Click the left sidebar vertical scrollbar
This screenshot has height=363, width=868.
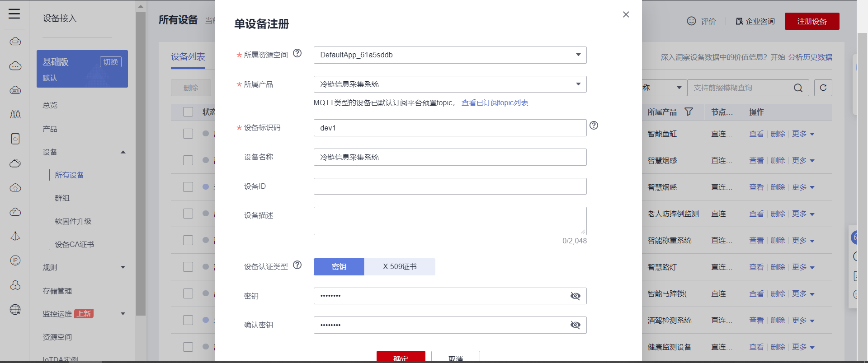point(141,163)
